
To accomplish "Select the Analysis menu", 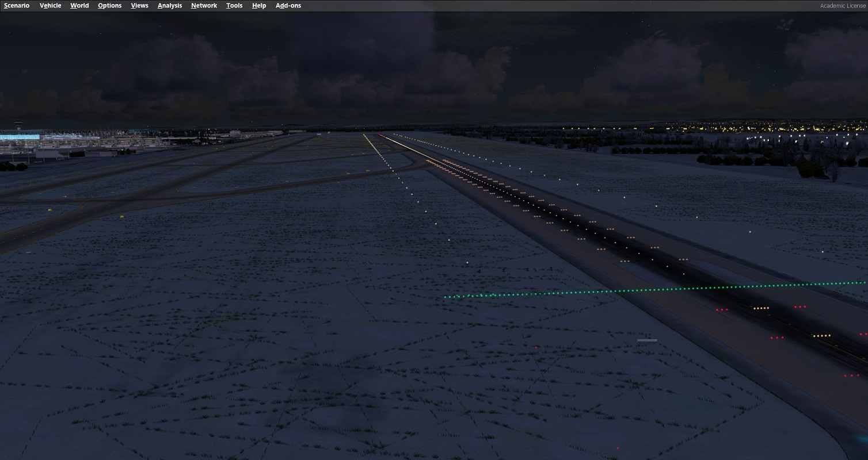I will 170,6.
